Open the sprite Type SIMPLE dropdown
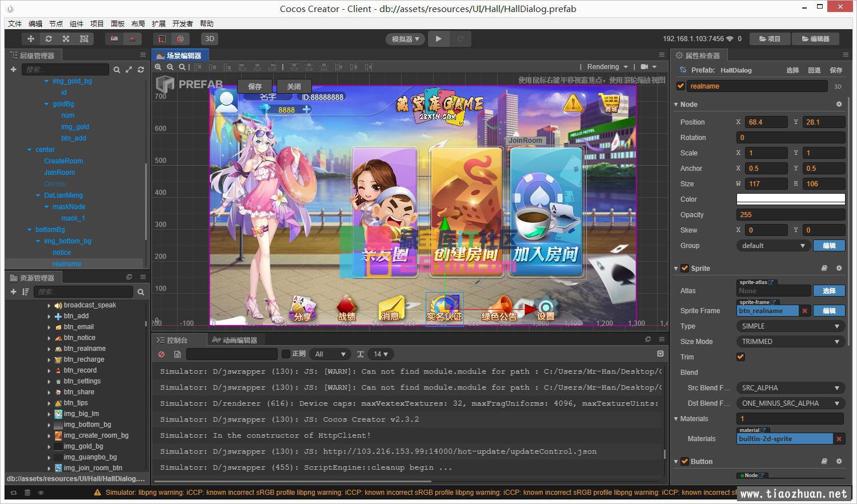The image size is (857, 504). [x=791, y=326]
